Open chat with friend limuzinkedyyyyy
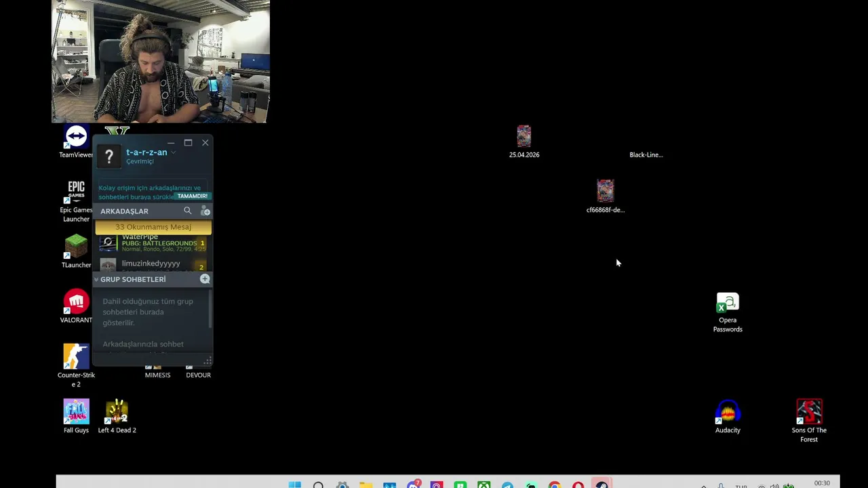The height and width of the screenshot is (488, 868). tap(153, 264)
